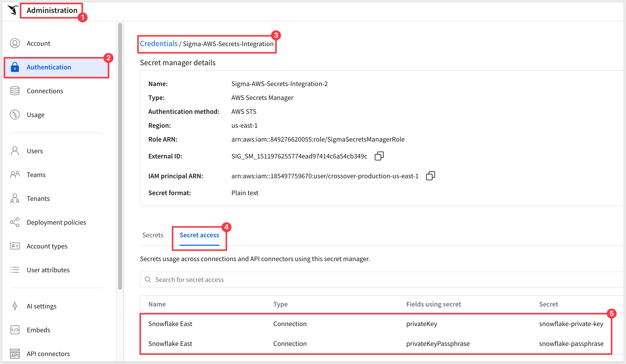Click the sidebar vertical scrollbar
Screen dimensions: 626x364
(120, 156)
